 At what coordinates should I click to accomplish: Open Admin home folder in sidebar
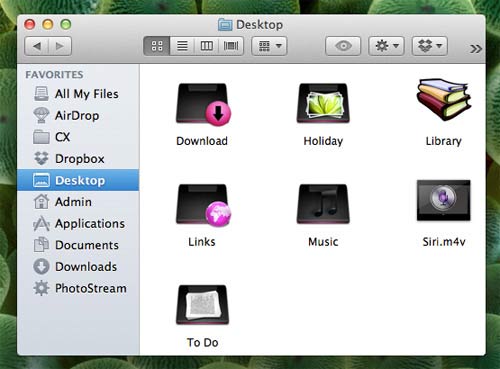tap(78, 202)
